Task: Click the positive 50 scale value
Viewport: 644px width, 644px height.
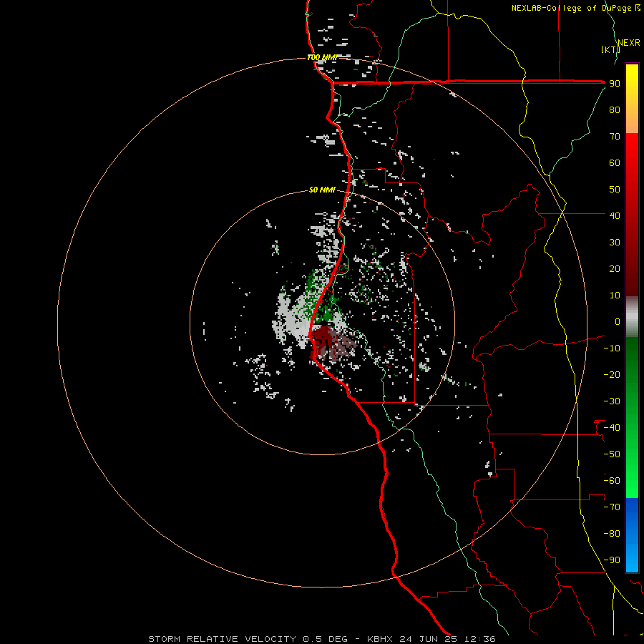Action: tap(615, 190)
